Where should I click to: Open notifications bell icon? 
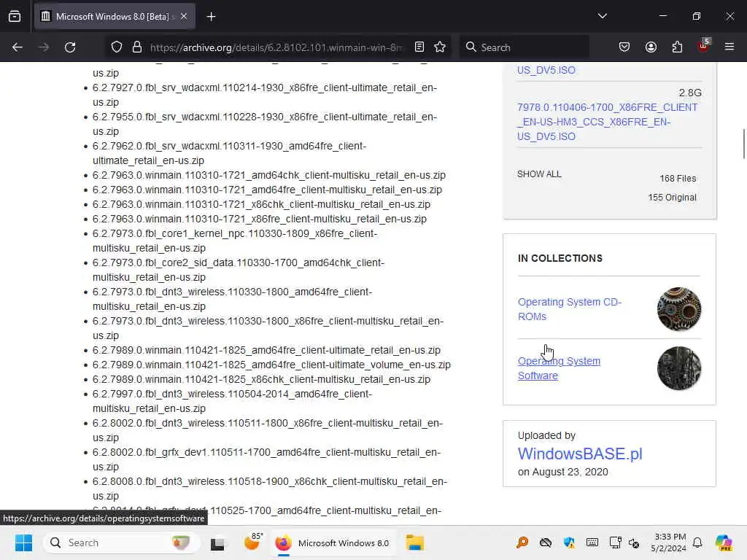coord(697,542)
